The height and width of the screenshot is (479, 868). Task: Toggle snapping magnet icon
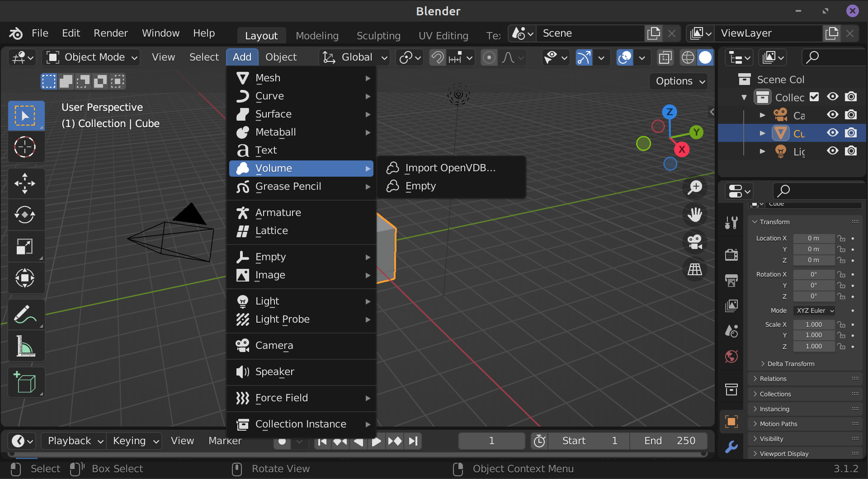click(437, 57)
